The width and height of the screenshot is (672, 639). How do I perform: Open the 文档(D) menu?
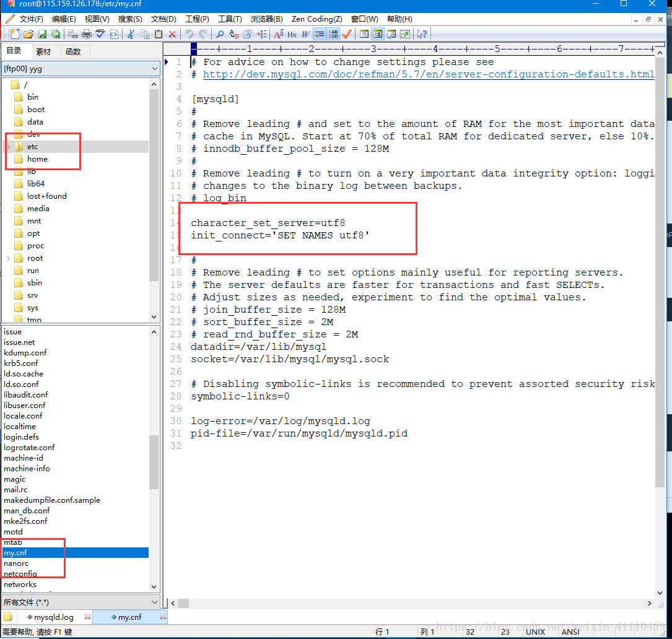click(164, 19)
